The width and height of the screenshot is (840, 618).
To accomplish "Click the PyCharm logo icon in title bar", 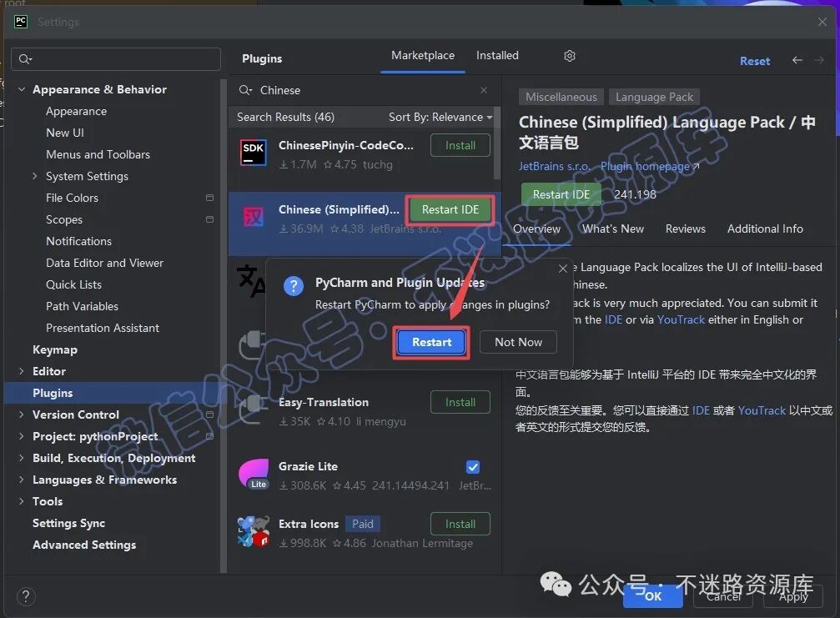I will click(21, 22).
